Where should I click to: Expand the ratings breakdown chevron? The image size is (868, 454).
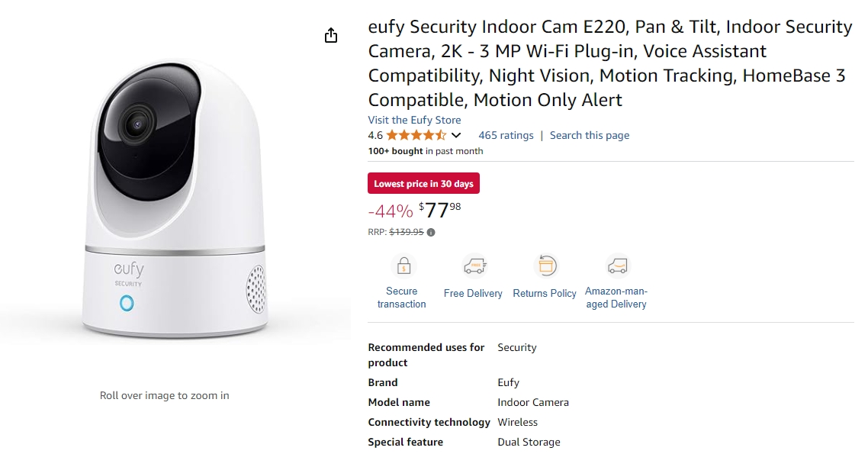(x=456, y=135)
